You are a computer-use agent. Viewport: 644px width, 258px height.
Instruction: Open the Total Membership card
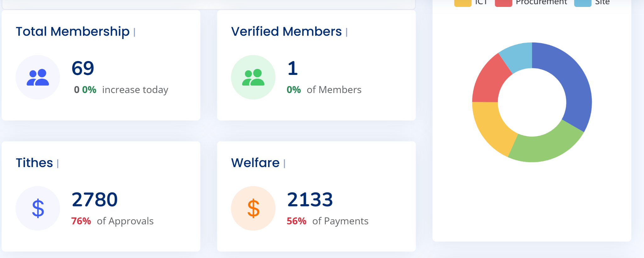click(x=101, y=65)
